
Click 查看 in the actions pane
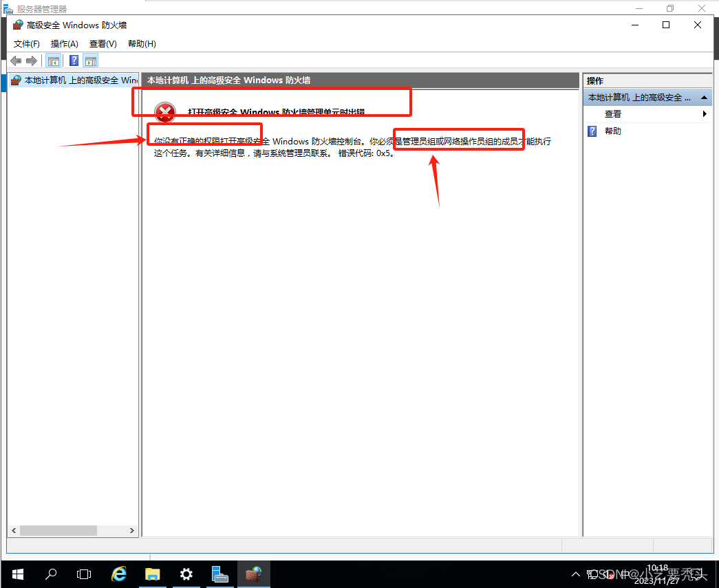point(612,114)
